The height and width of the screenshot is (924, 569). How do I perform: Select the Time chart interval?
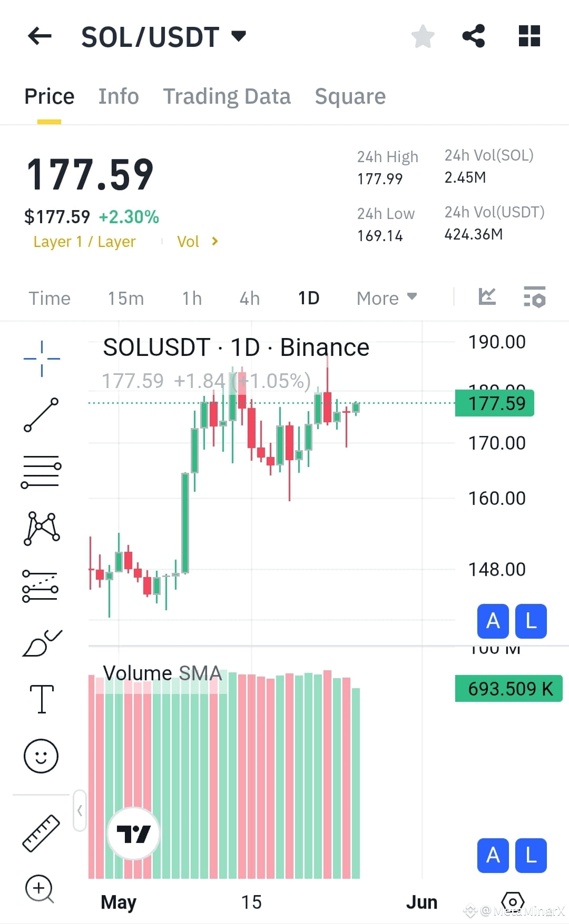pyautogui.click(x=50, y=299)
